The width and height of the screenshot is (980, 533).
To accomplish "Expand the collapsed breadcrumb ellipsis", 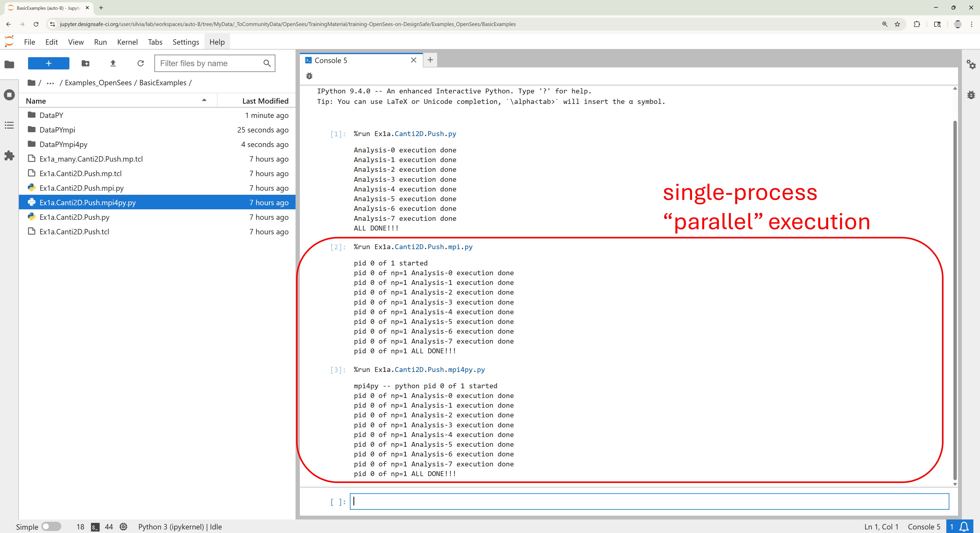I will click(50, 83).
